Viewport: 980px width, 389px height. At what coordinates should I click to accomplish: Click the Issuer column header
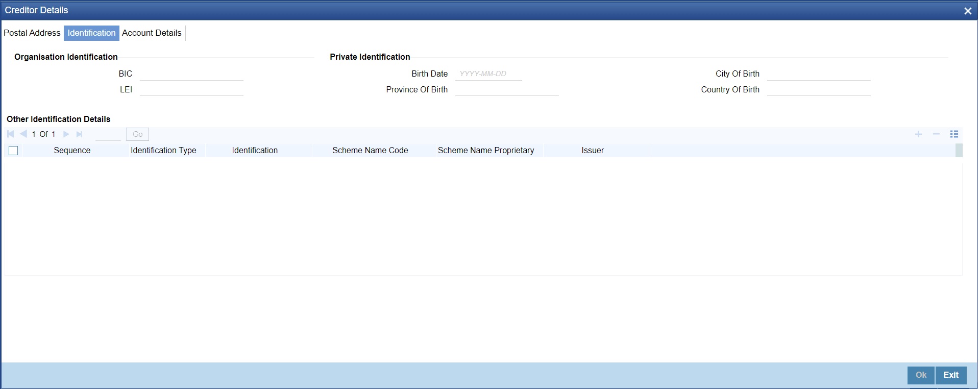tap(593, 151)
